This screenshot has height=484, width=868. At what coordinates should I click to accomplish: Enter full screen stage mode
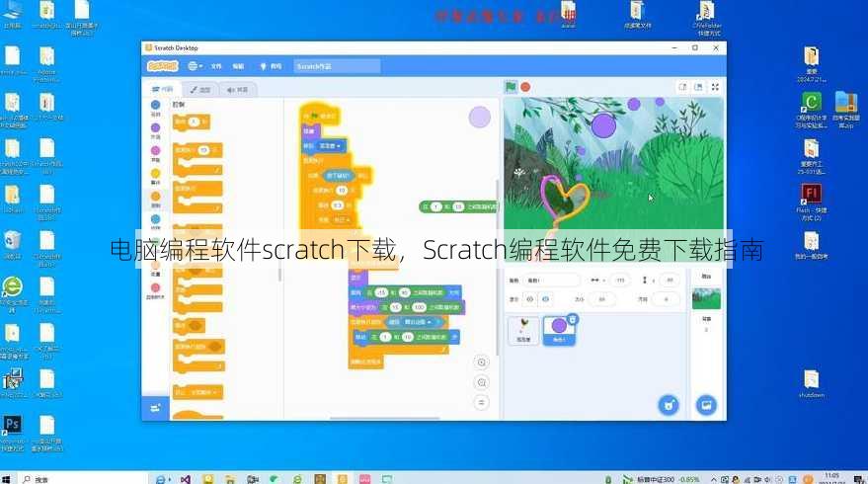click(x=715, y=87)
